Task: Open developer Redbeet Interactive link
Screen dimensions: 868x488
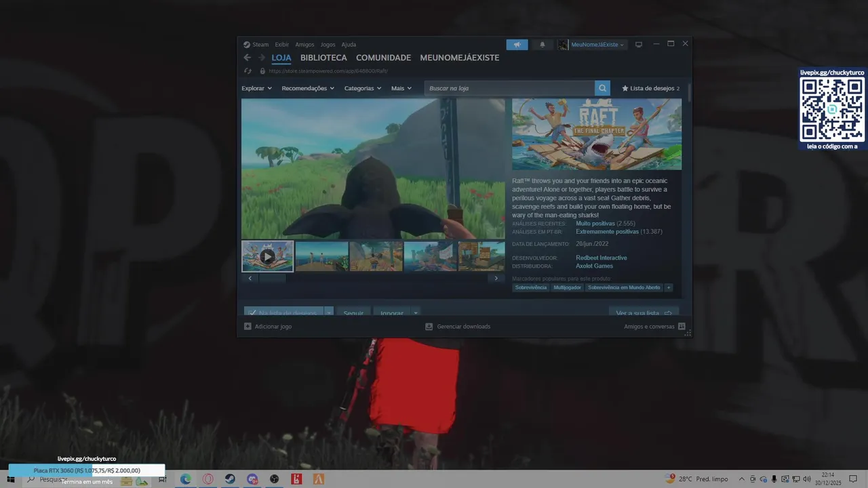Action: tap(601, 258)
